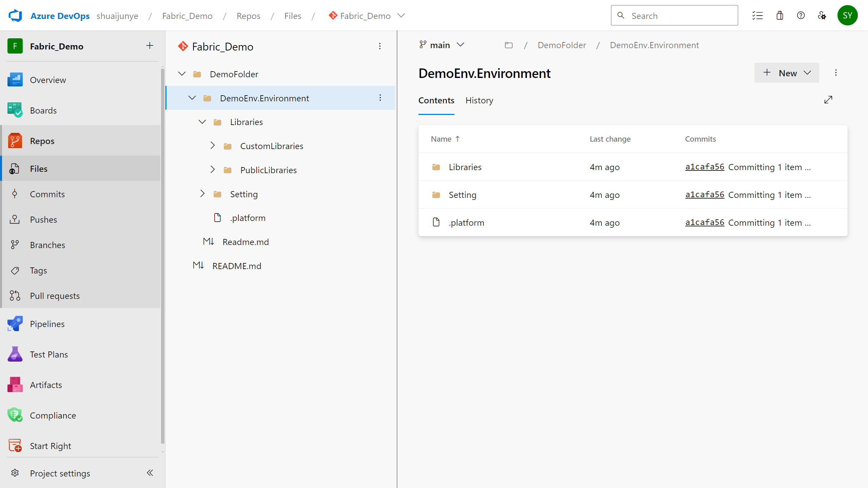Image resolution: width=868 pixels, height=488 pixels.
Task: Expand the CustomLibraries folder
Action: coord(212,146)
